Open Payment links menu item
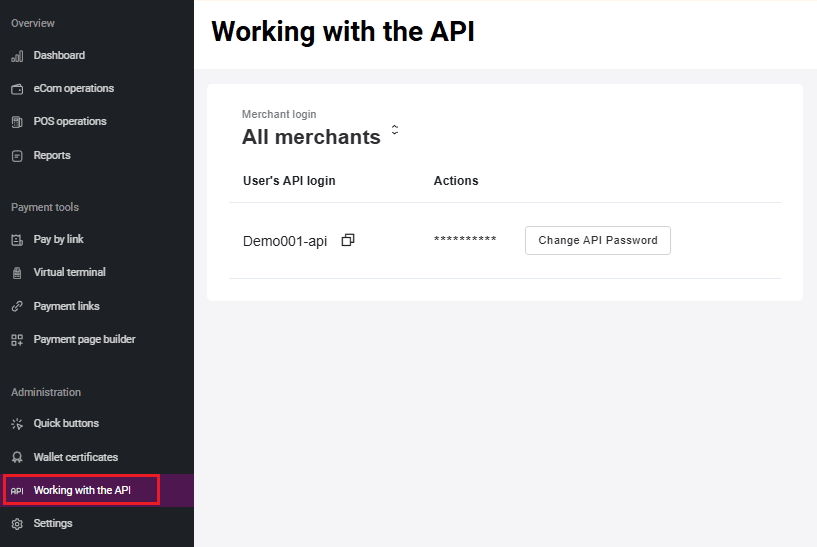This screenshot has height=547, width=817. click(x=66, y=306)
